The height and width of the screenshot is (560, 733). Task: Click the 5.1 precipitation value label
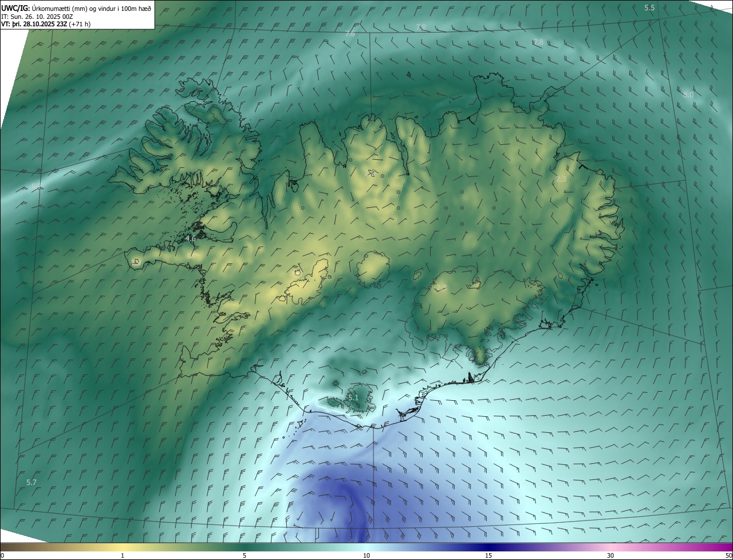coord(353,397)
